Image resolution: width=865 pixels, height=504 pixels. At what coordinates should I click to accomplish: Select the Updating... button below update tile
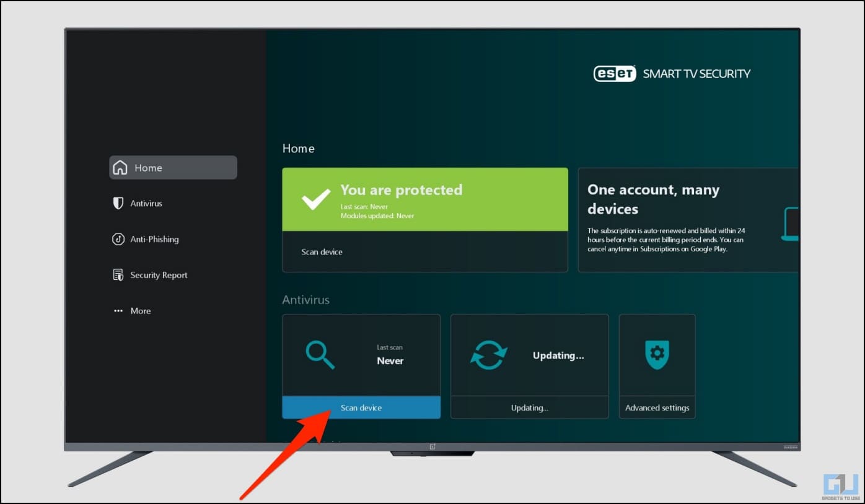(x=530, y=407)
